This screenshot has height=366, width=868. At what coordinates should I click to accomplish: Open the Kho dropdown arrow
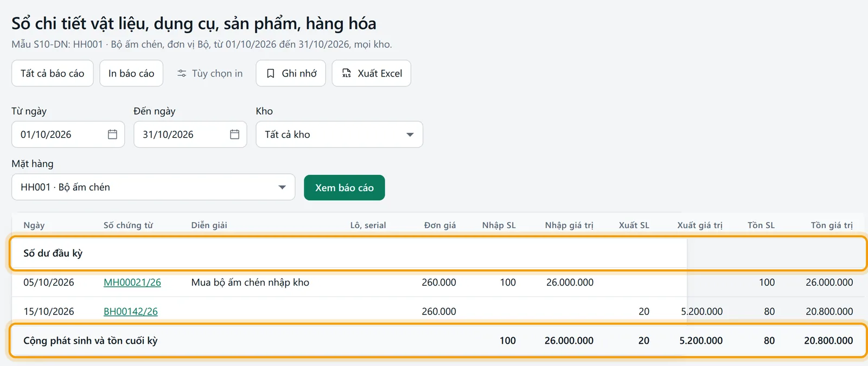410,135
